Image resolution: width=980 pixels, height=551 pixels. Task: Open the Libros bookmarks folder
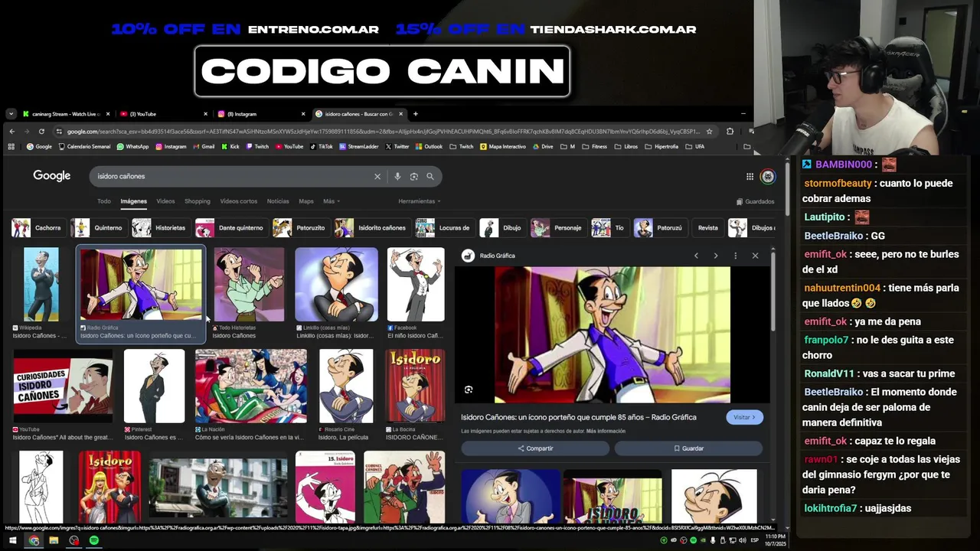coord(626,146)
